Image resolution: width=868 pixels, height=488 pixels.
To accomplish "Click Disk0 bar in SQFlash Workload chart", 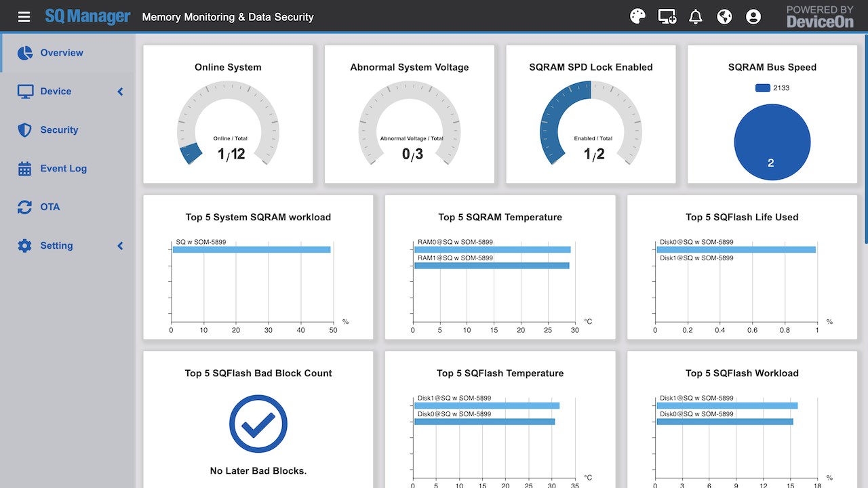I will click(x=725, y=422).
